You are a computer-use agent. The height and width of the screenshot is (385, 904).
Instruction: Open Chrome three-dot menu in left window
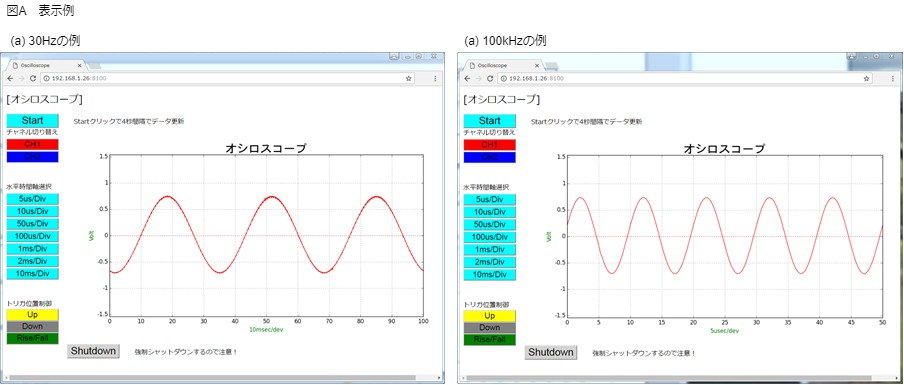click(x=435, y=78)
